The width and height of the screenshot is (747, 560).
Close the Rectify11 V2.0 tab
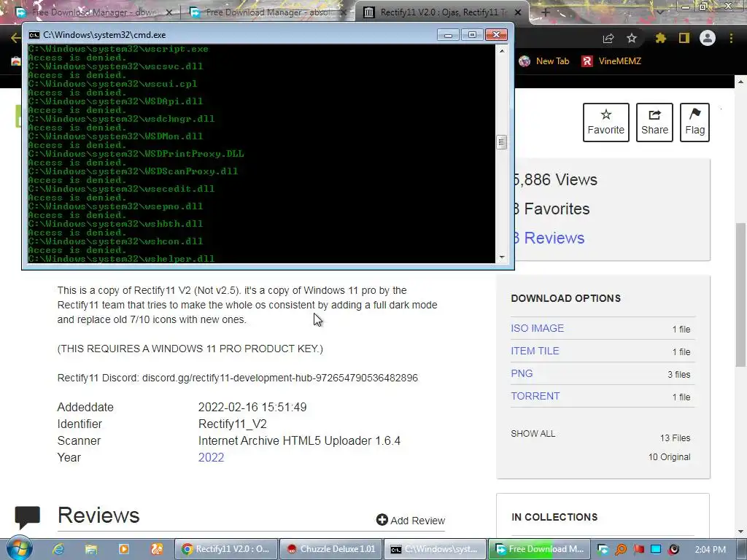pyautogui.click(x=519, y=12)
